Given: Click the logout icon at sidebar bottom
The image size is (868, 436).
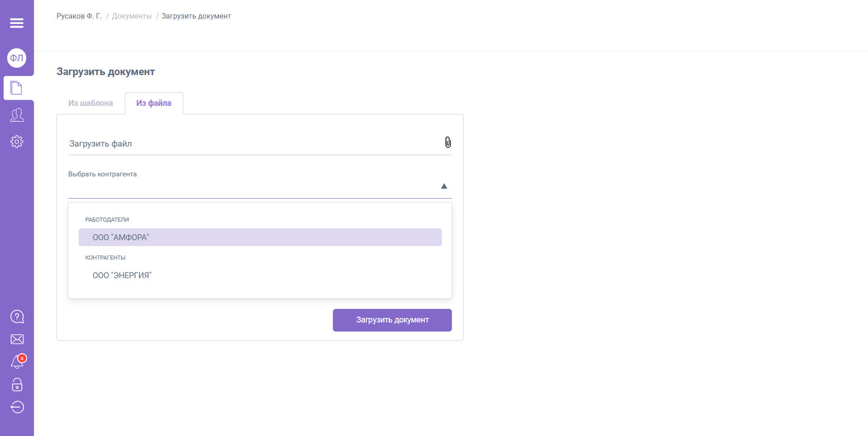Looking at the screenshot, I should pyautogui.click(x=17, y=408).
